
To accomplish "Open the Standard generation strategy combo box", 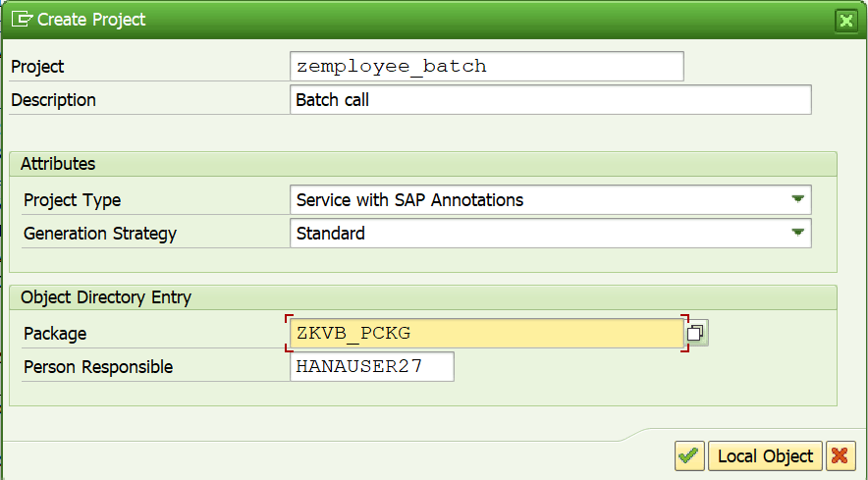I will [x=550, y=233].
